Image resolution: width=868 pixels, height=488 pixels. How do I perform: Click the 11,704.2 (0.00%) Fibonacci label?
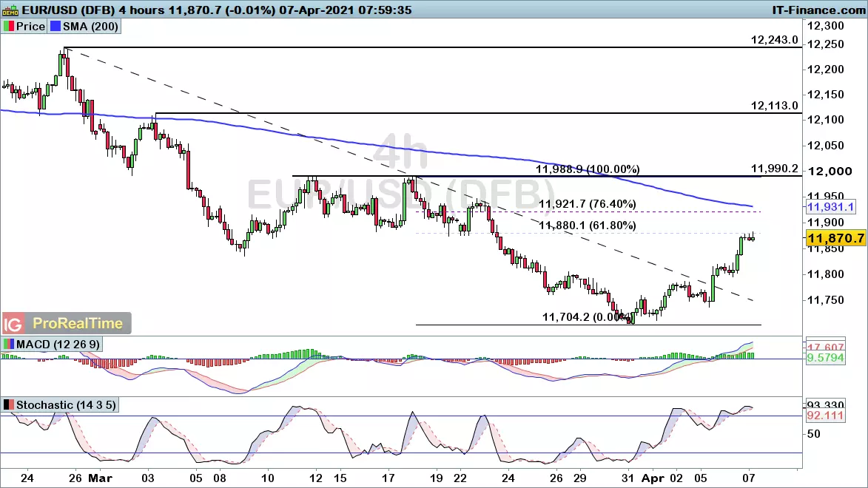coord(587,317)
